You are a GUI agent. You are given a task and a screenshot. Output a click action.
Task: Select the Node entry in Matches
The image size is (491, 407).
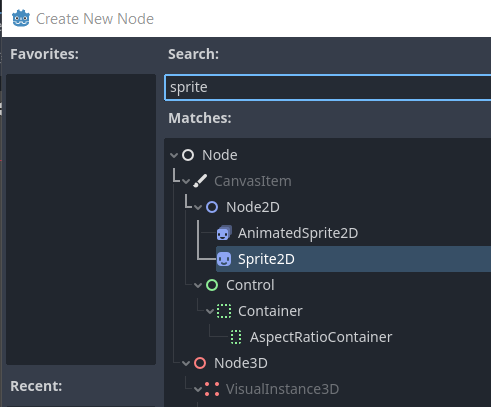tap(220, 155)
